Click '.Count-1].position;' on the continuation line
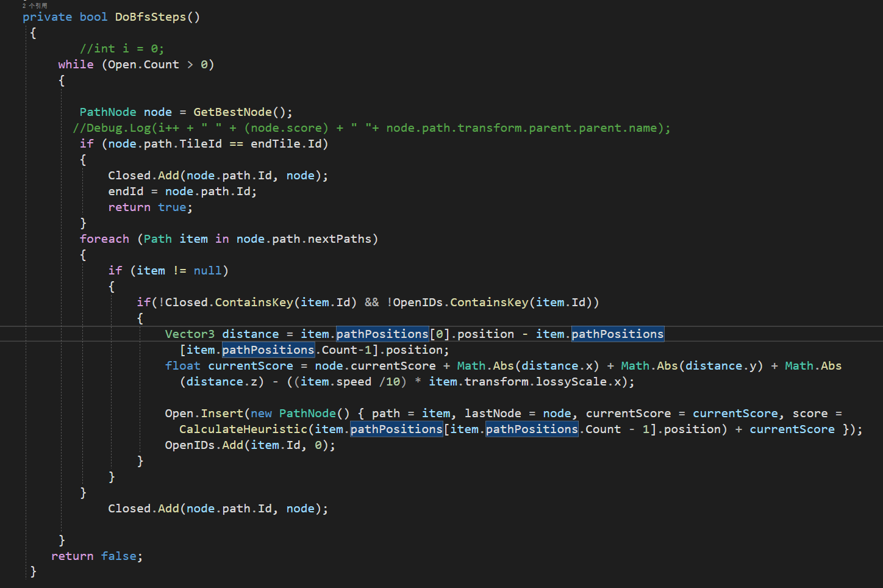The width and height of the screenshot is (883, 588). click(382, 350)
